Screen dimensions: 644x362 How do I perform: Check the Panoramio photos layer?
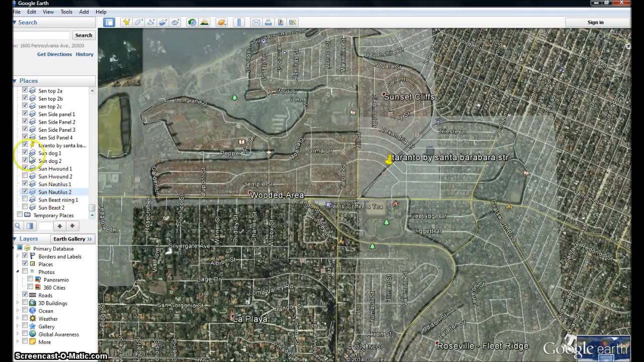[x=30, y=280]
